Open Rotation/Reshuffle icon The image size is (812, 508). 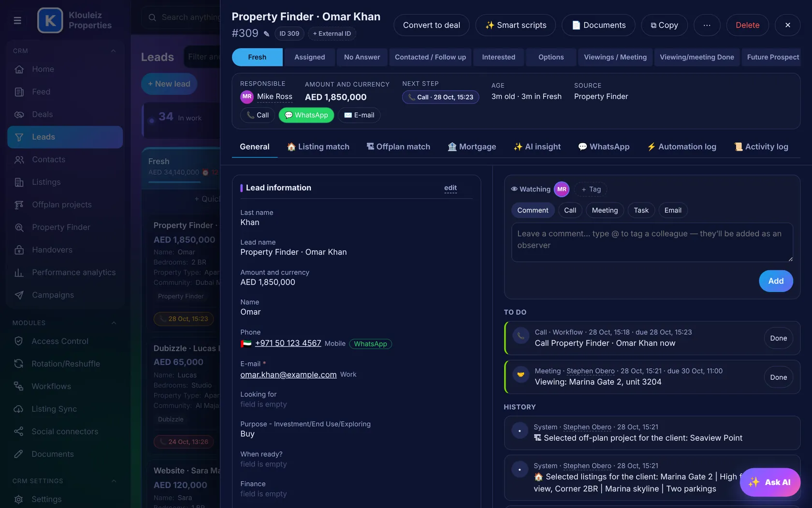click(x=19, y=364)
